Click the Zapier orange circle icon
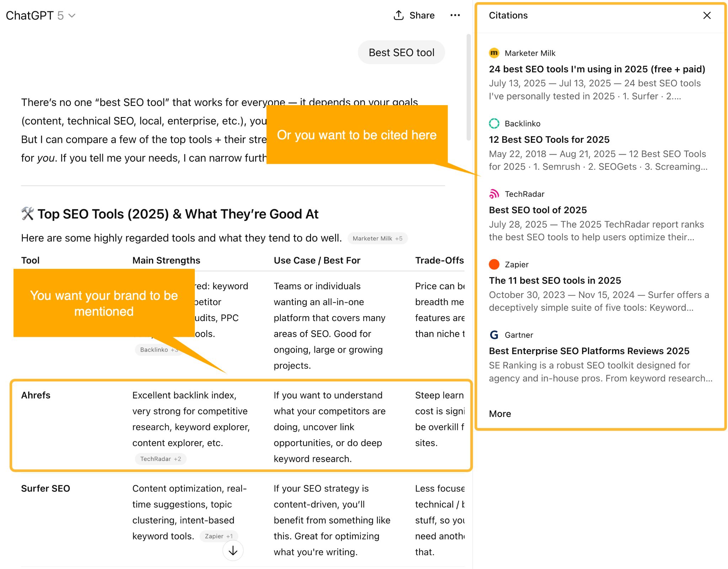This screenshot has height=569, width=728. [x=494, y=264]
